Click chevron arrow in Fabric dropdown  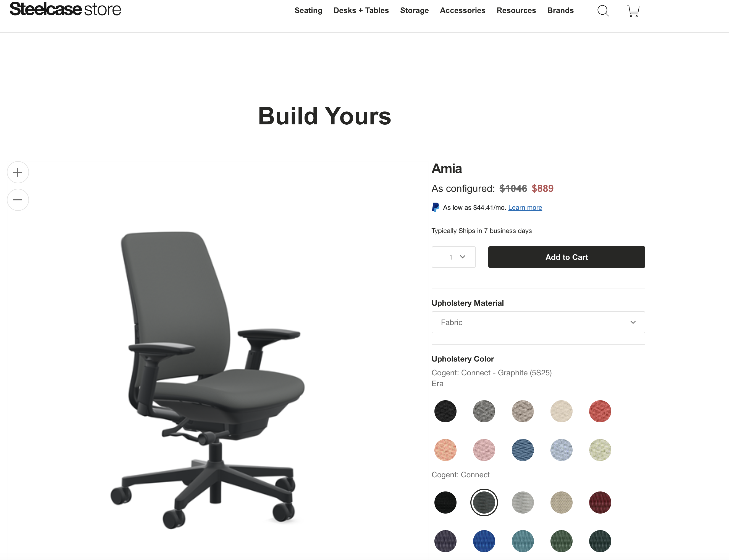(633, 322)
